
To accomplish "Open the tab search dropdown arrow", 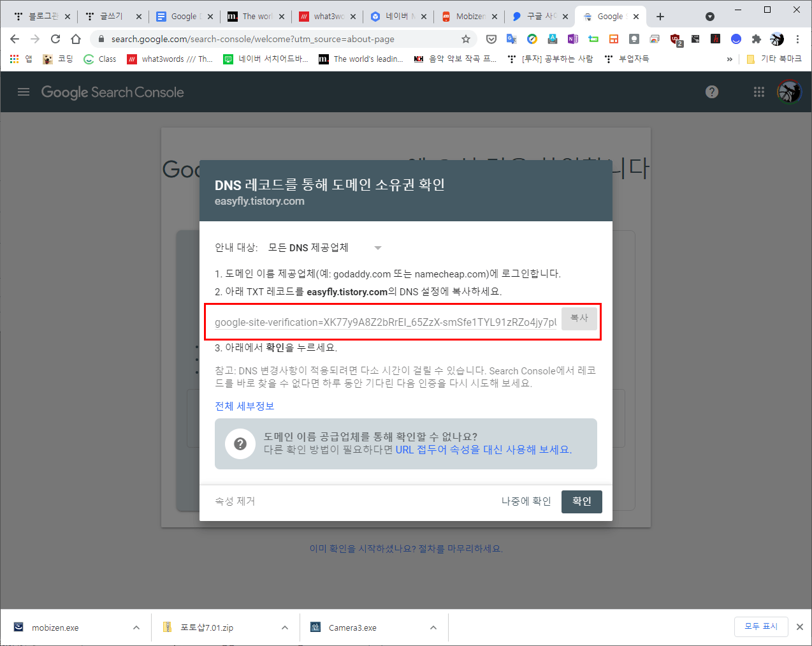I will click(x=710, y=17).
